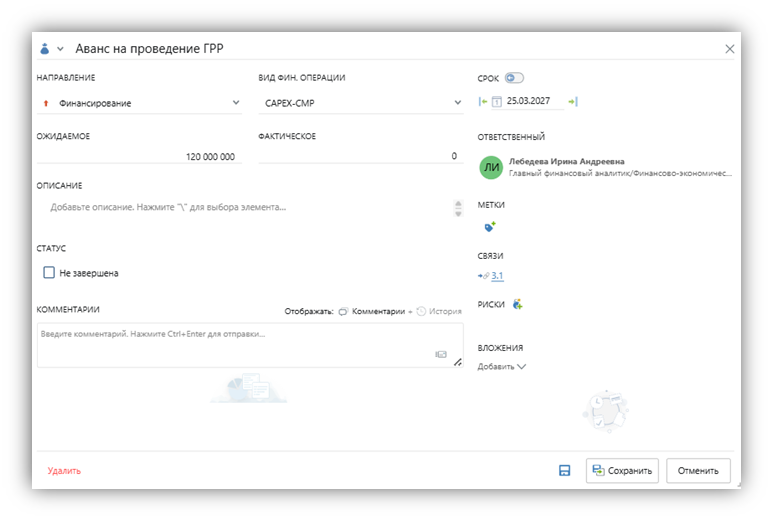This screenshot has height=521, width=773.
Task: Click the money bag type icon
Action: [45, 49]
